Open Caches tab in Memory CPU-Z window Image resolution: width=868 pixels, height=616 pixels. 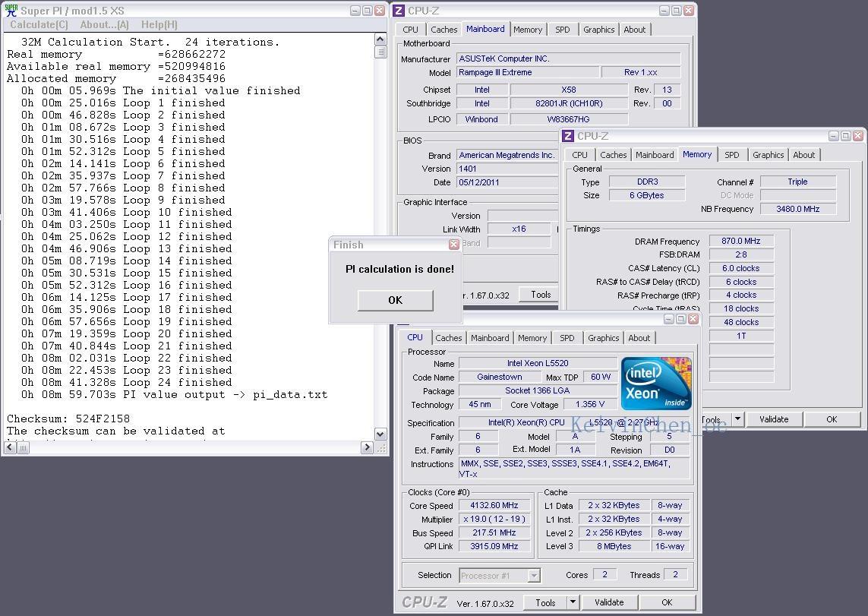(614, 155)
